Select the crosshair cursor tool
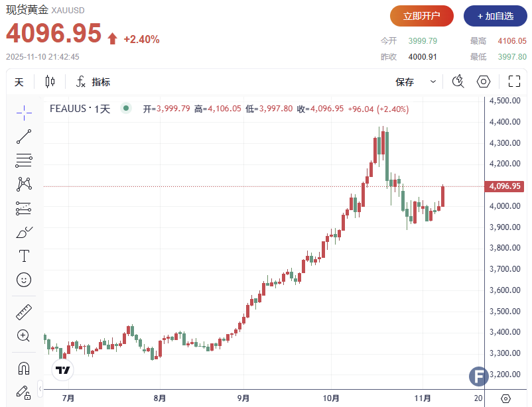Image resolution: width=532 pixels, height=407 pixels. coord(24,112)
